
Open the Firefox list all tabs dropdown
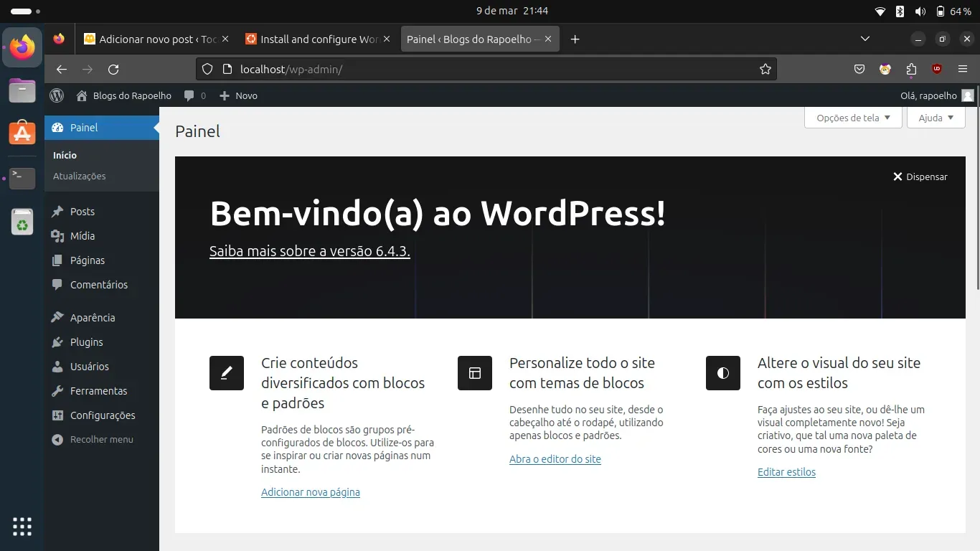point(864,39)
